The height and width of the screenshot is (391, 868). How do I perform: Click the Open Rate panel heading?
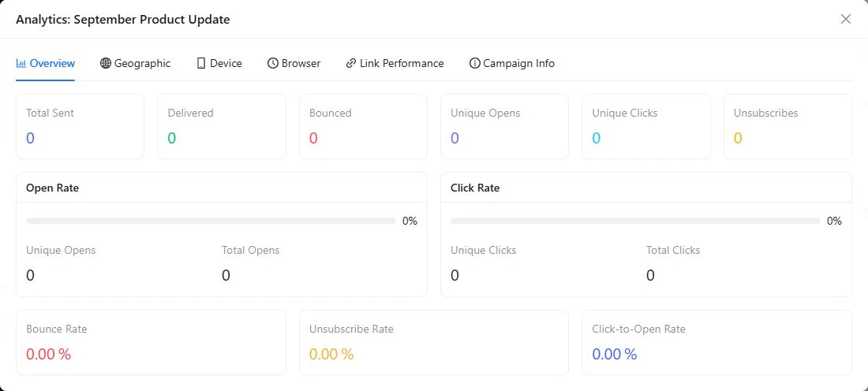[x=53, y=188]
